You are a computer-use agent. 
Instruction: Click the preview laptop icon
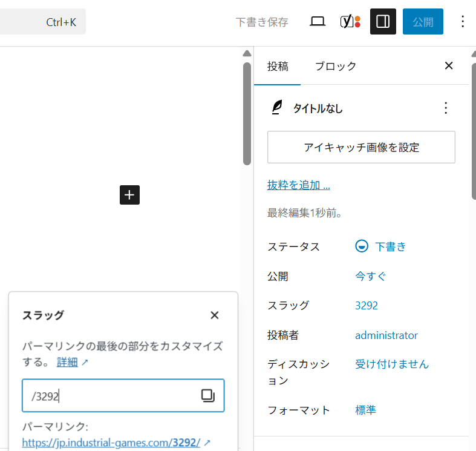(318, 22)
